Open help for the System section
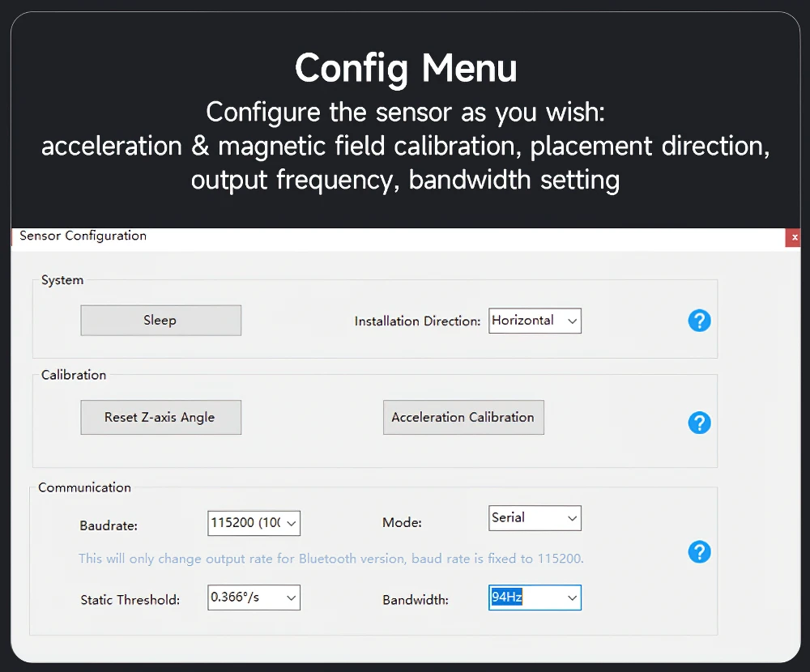This screenshot has width=810, height=672. click(x=700, y=321)
